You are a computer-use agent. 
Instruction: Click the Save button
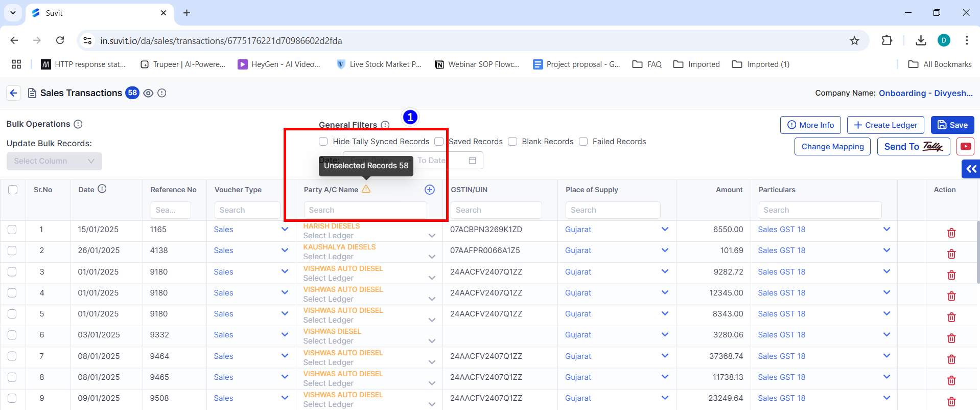pos(952,125)
